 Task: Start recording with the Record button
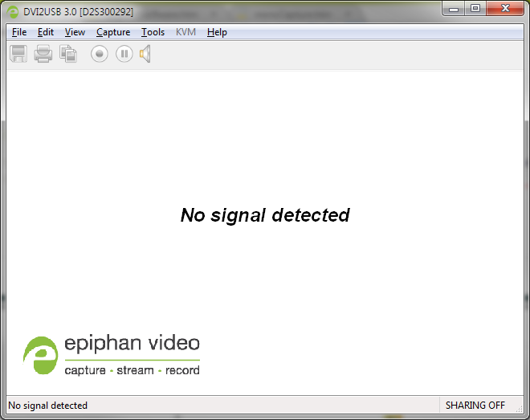(99, 54)
